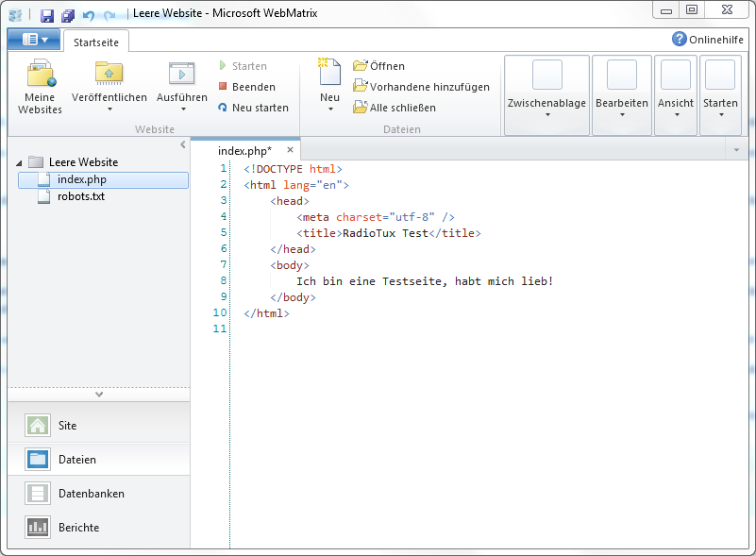
Task: Switch to the Startseite ribbon tab
Action: pyautogui.click(x=96, y=42)
